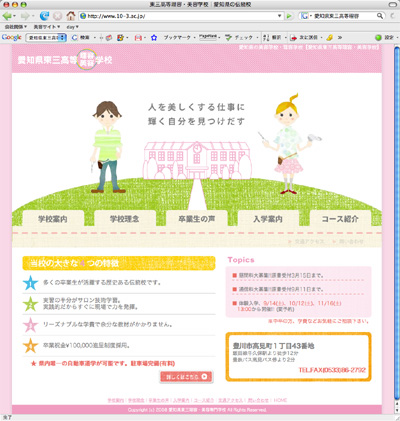
Task: Click the orange number 4 star icon
Action: point(30,346)
